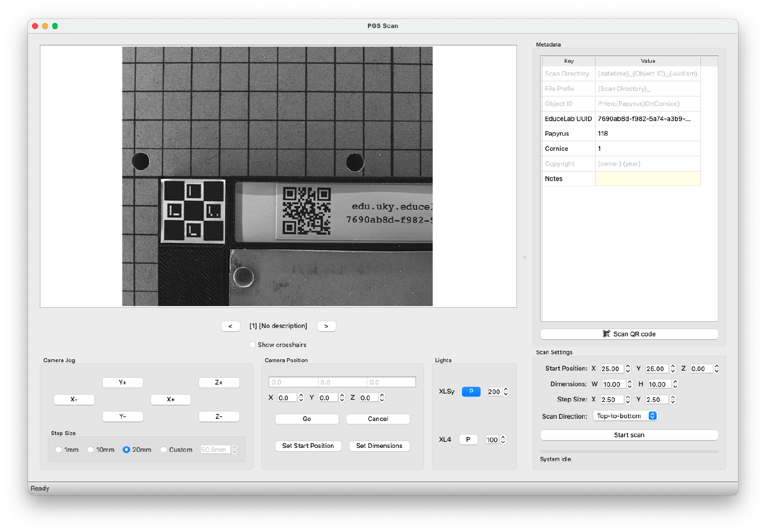Screen dimensions: 766x532
Task: Enable the Show crosshairs checkbox
Action: (252, 345)
